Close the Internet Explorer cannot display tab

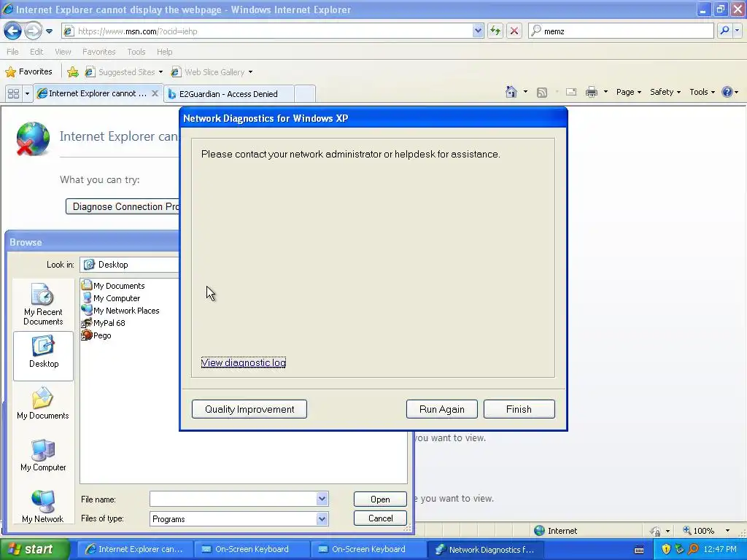[155, 93]
